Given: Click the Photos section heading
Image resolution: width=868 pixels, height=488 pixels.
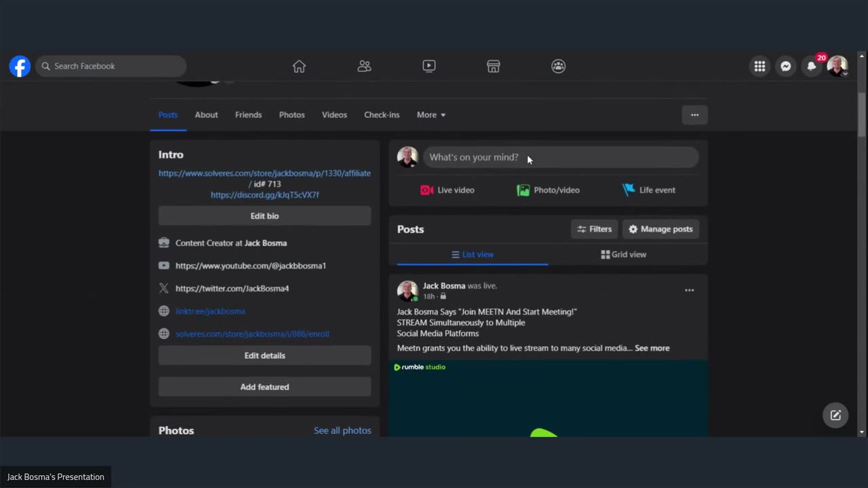Looking at the screenshot, I should point(176,430).
